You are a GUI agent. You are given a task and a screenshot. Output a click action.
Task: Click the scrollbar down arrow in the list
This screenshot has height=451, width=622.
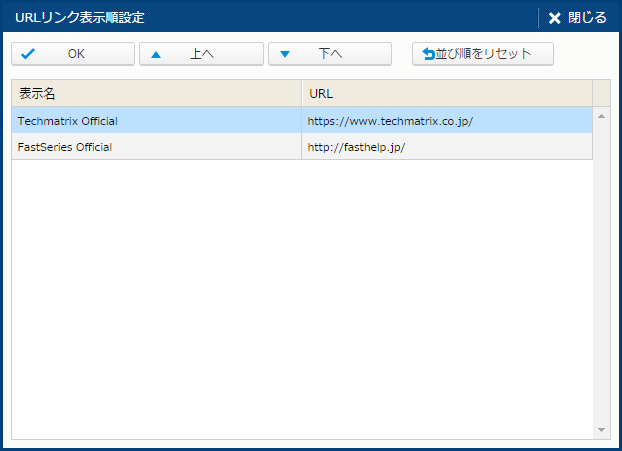point(601,430)
